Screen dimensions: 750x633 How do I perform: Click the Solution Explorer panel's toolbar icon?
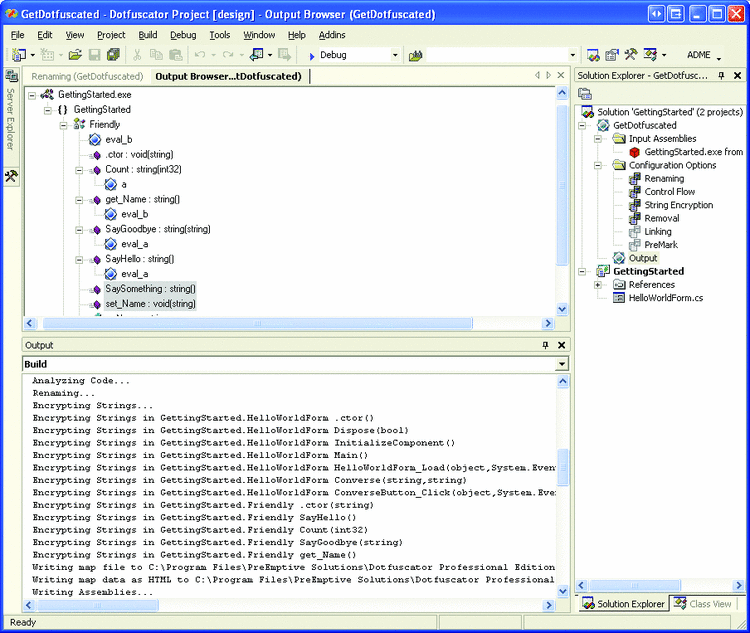pos(585,94)
